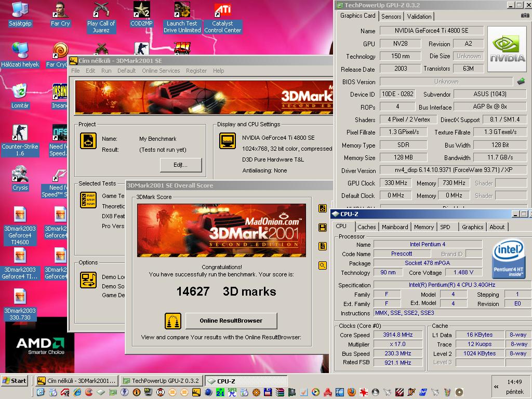Screen dimensions: 532x399
Task: Click the floppy save icon beside score
Action: pos(322,228)
